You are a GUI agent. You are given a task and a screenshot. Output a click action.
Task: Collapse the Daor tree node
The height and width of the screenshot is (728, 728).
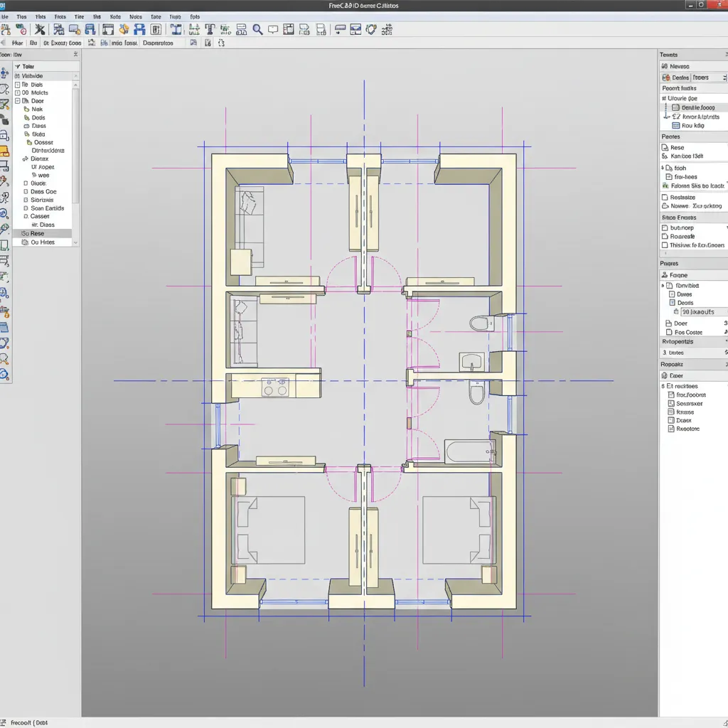click(x=18, y=101)
